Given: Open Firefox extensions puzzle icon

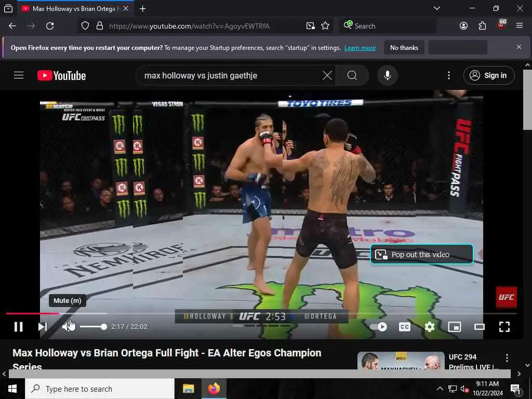Looking at the screenshot, I should [x=482, y=26].
